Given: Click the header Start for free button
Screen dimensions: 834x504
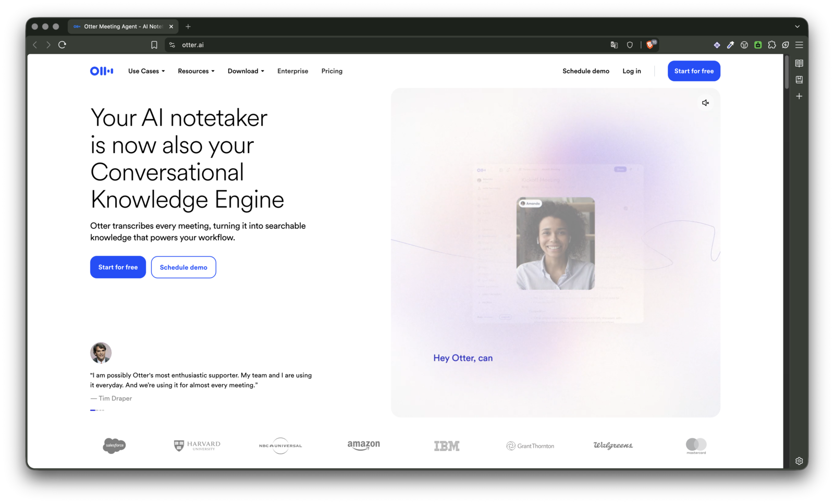Looking at the screenshot, I should 694,71.
